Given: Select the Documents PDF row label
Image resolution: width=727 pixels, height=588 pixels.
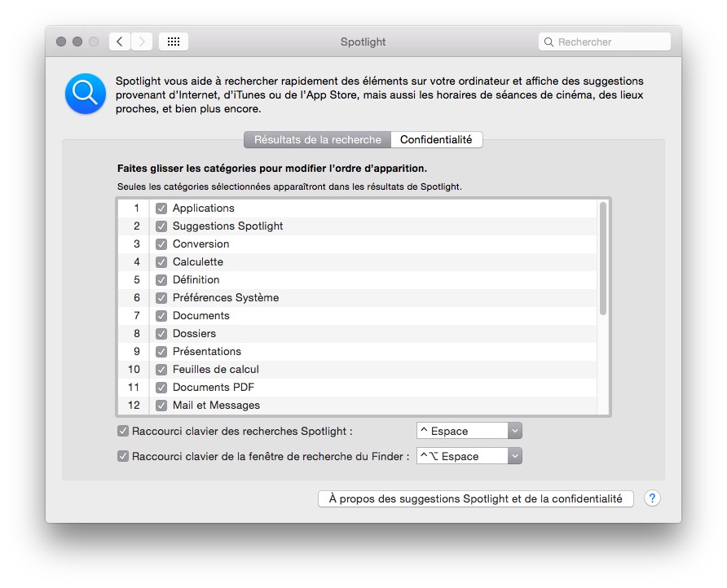Looking at the screenshot, I should point(214,388).
